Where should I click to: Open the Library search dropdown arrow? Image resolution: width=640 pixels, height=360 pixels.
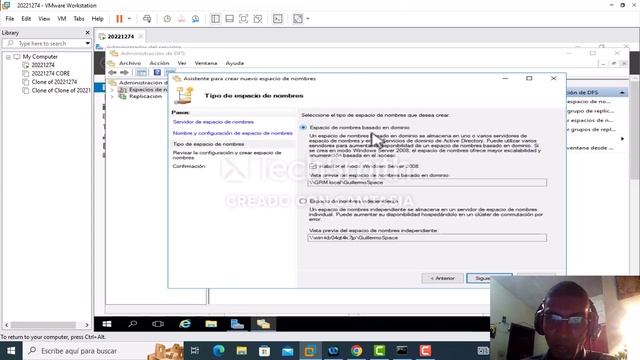(x=87, y=43)
